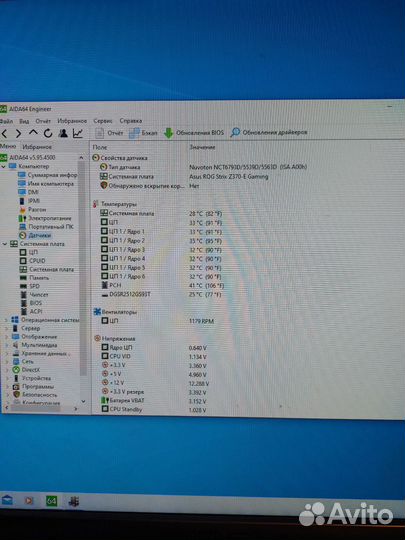Click tree panel scroll-up arrow
Screen dimensions: 405x540
(x=81, y=157)
